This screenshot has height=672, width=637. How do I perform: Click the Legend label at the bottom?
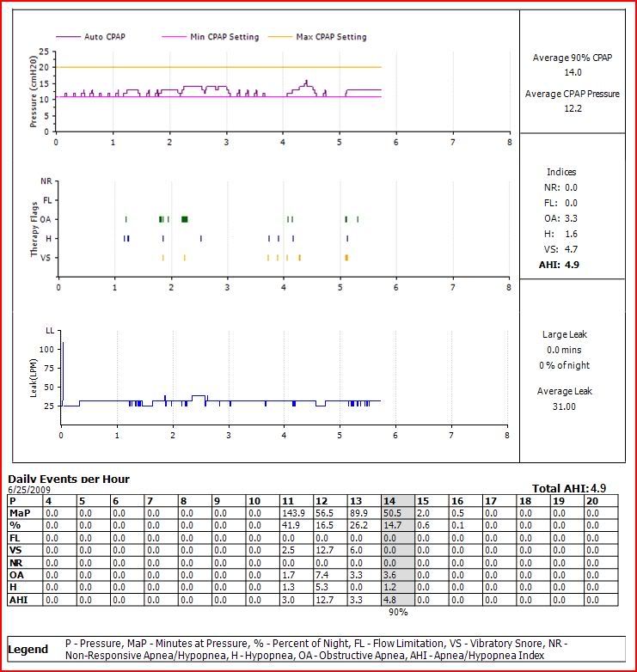[28, 650]
